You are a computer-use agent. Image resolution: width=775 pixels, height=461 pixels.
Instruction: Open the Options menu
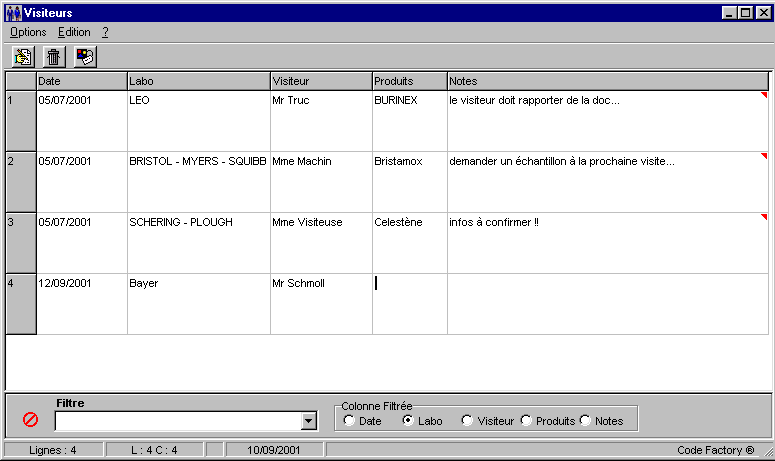click(x=28, y=32)
